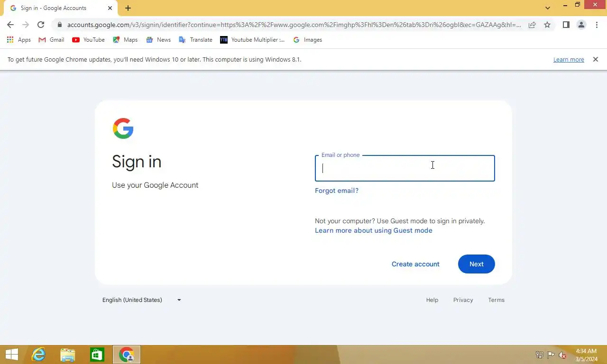Open the Maps bookmark
Screen dimensions: 607x364
(125, 40)
